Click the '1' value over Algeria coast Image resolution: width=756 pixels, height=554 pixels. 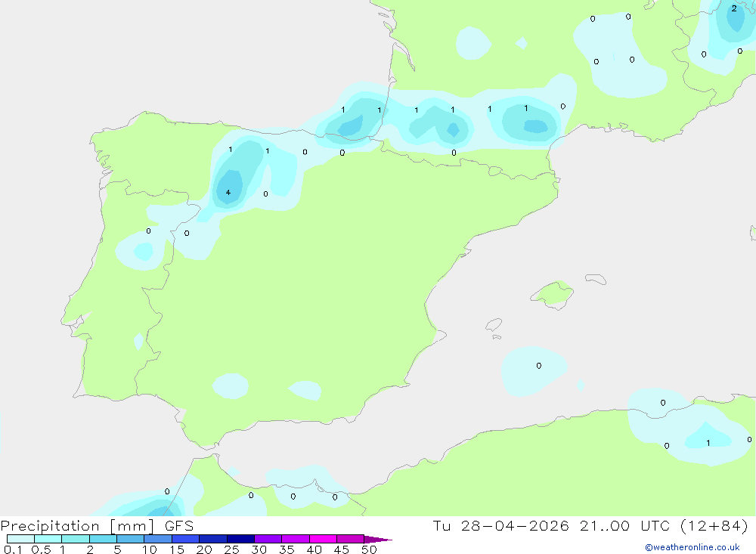pyautogui.click(x=708, y=443)
